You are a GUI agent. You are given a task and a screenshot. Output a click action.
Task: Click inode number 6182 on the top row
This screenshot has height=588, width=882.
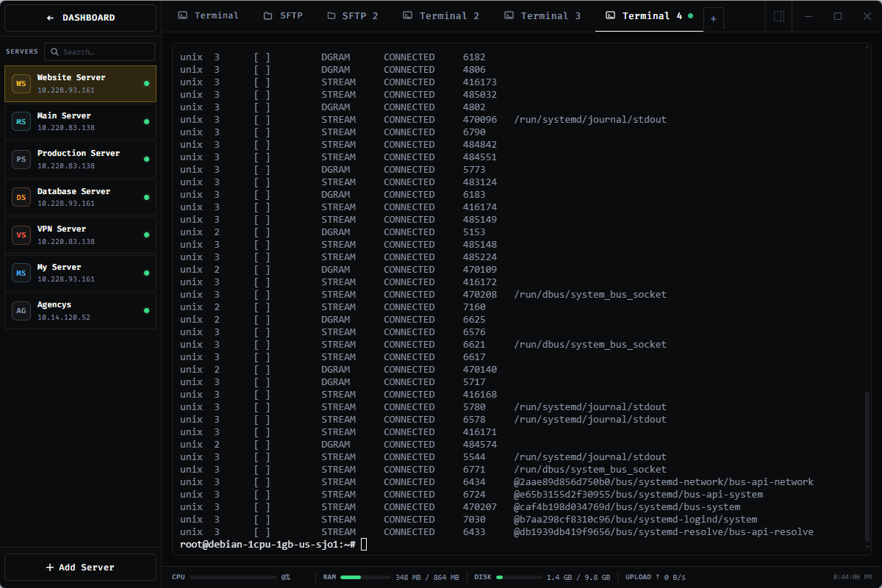point(474,57)
